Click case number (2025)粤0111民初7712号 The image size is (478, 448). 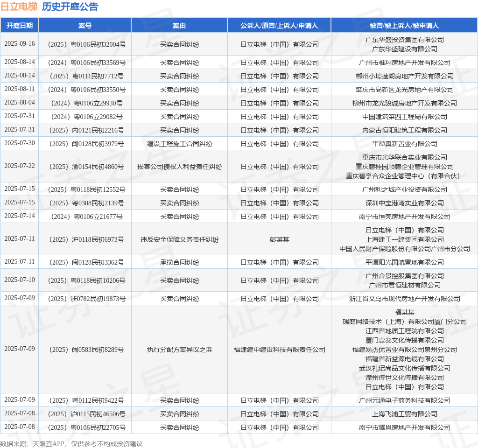click(86, 76)
